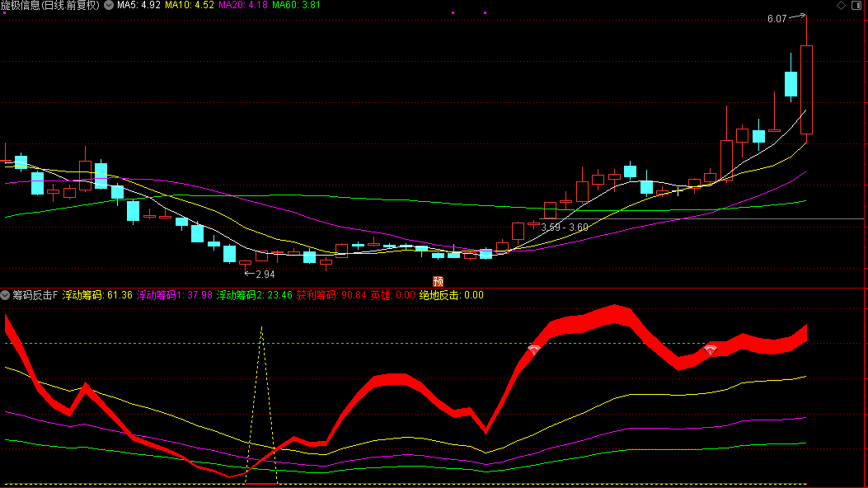Toggle the side panel icon at top right

point(856,6)
